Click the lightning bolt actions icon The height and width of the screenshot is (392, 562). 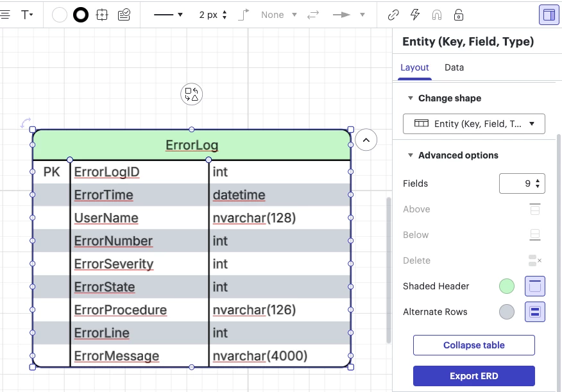tap(415, 15)
